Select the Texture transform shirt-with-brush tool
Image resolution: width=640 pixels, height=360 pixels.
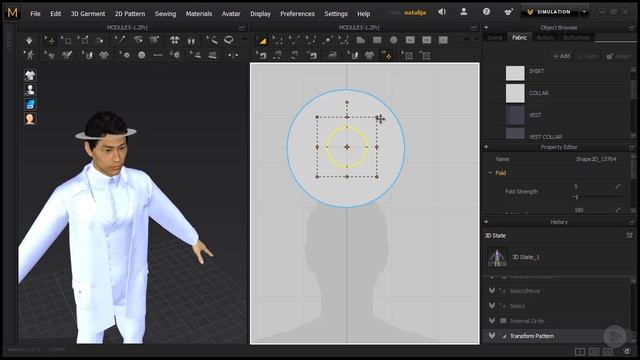(x=67, y=55)
